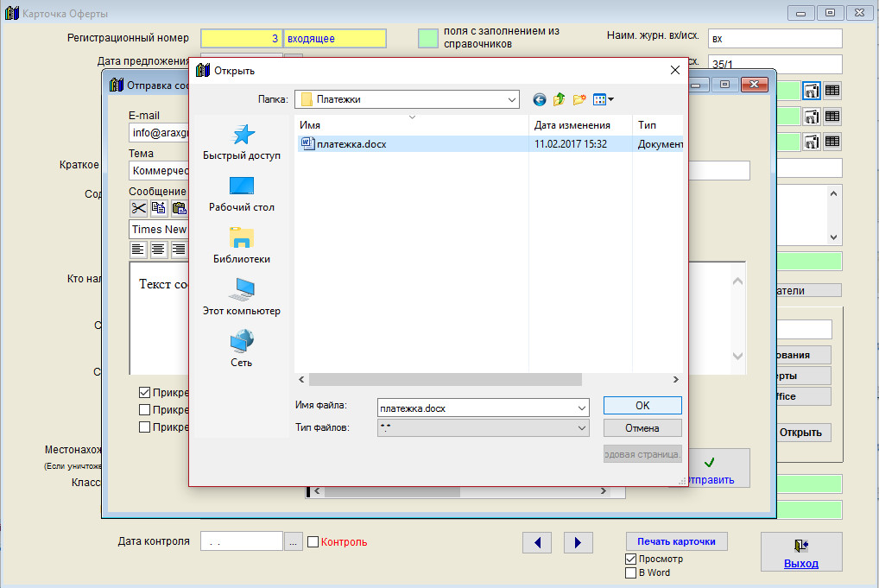
Task: Click the Дата контроля date field
Action: point(242,541)
